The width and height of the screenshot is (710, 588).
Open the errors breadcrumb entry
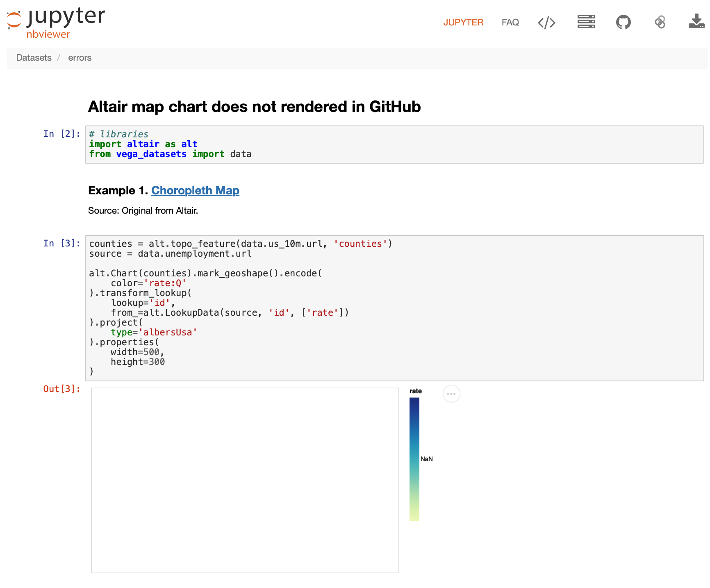click(80, 58)
